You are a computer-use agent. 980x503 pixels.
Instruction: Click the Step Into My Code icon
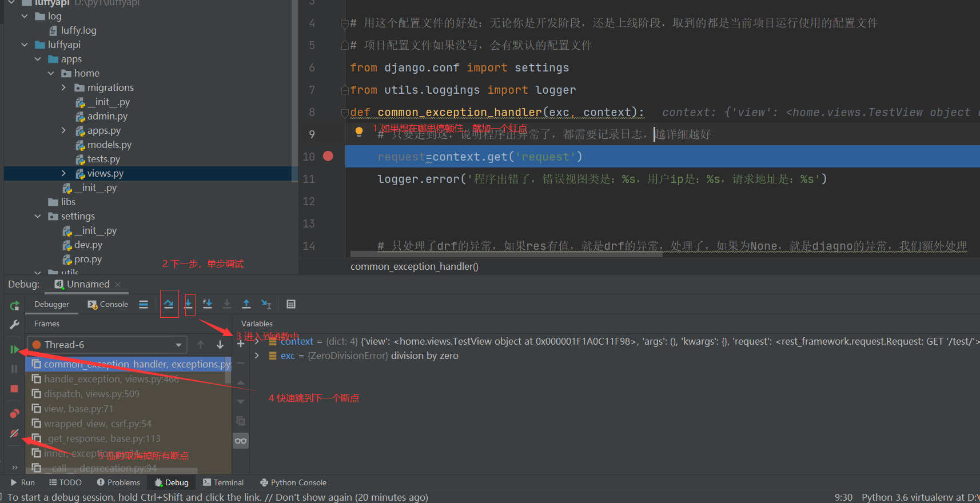click(208, 304)
